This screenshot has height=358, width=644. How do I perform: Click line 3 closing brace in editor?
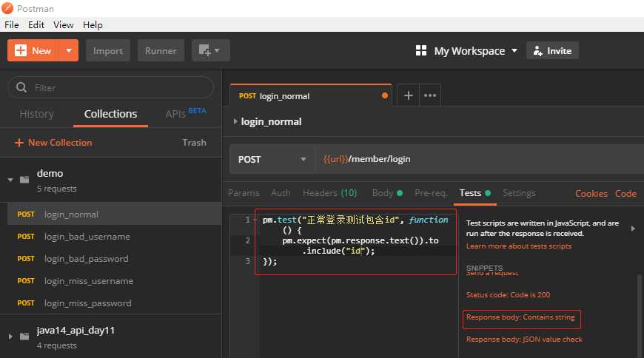tap(270, 261)
